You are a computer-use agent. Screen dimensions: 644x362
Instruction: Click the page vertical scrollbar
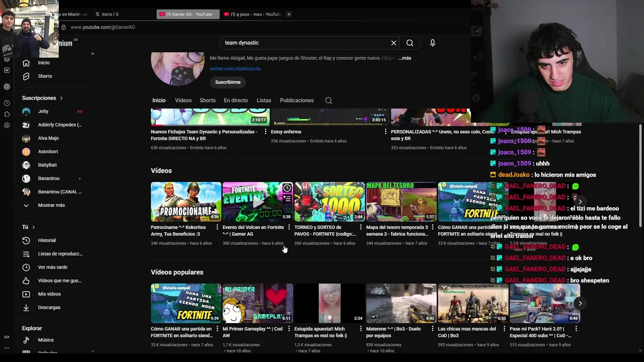click(x=640, y=176)
